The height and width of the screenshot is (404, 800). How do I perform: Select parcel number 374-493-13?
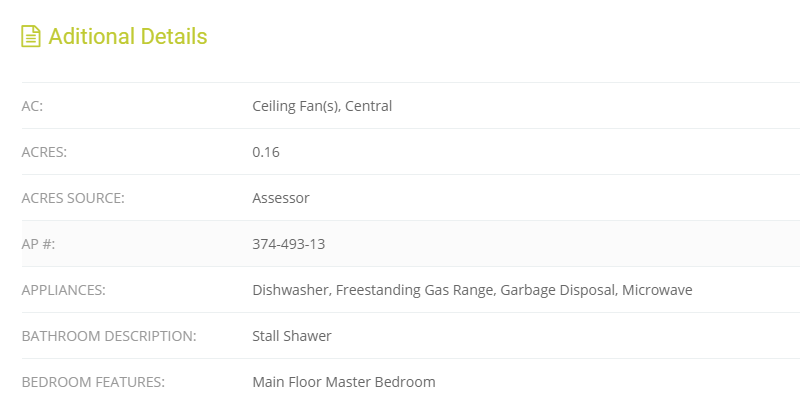point(289,244)
